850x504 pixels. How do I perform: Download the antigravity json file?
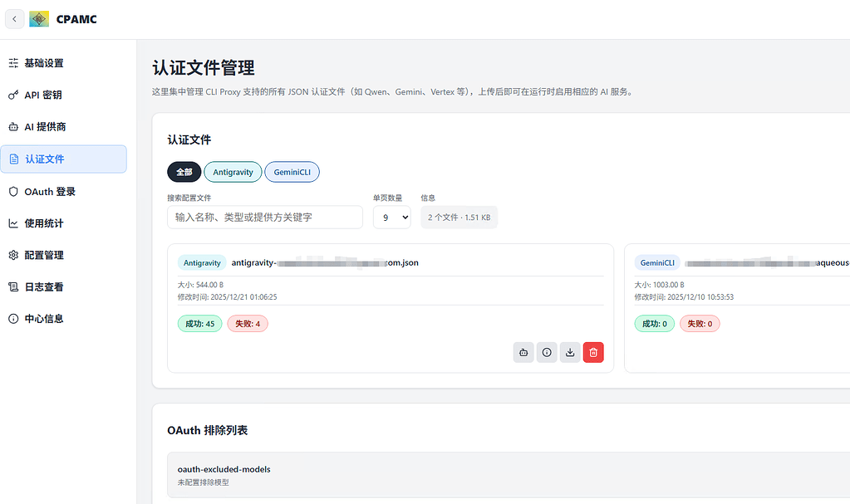pos(570,352)
